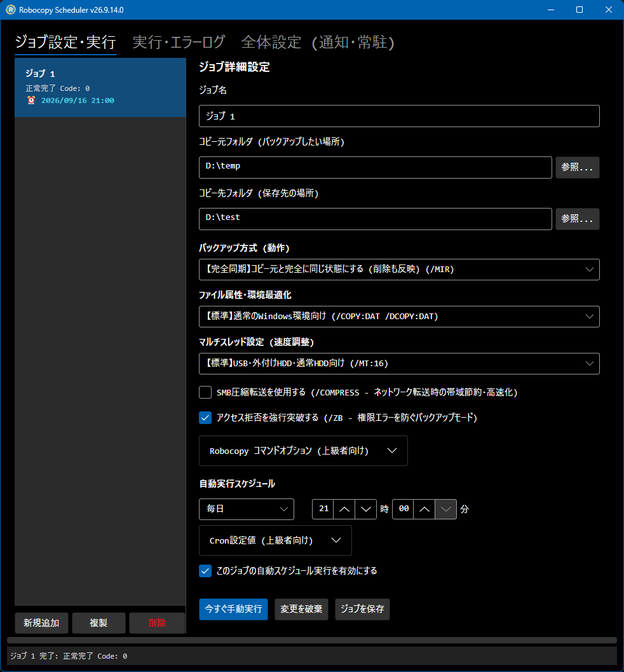
Task: Uncheck the アクセス拒否を強行突破する checkbox
Action: [205, 418]
